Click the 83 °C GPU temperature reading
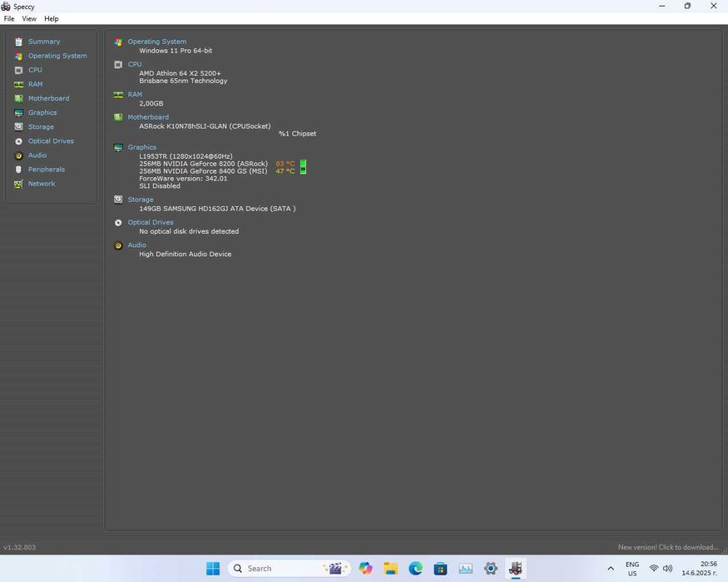The image size is (728, 582). pos(285,164)
